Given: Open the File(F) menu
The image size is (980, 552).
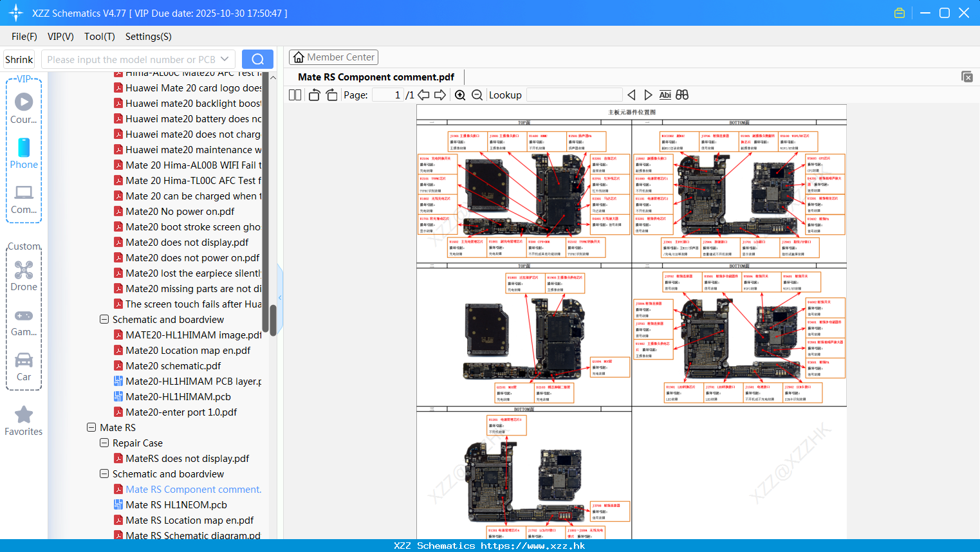Looking at the screenshot, I should click(24, 37).
